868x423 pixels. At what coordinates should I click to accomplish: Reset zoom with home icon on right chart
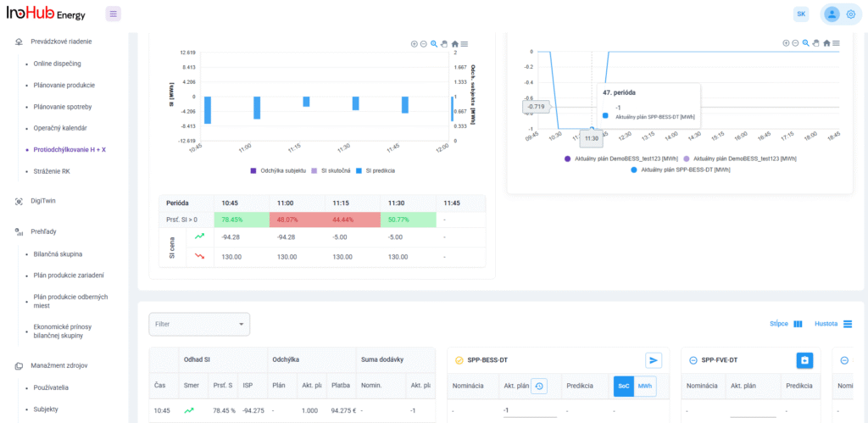click(826, 43)
